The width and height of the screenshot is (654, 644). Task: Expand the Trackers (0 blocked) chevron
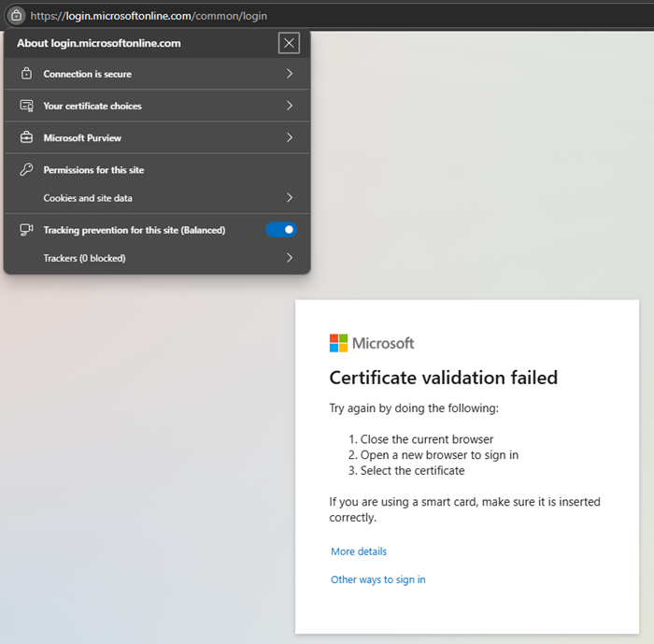290,258
